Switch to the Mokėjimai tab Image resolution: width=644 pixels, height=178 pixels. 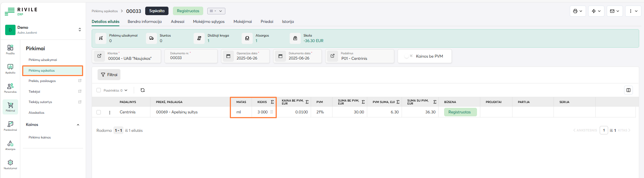tap(242, 21)
